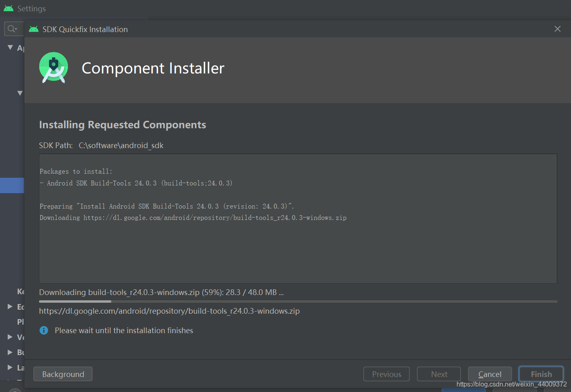The width and height of the screenshot is (571, 392).
Task: Click the search magnifier in Settings window
Action: coord(12,29)
